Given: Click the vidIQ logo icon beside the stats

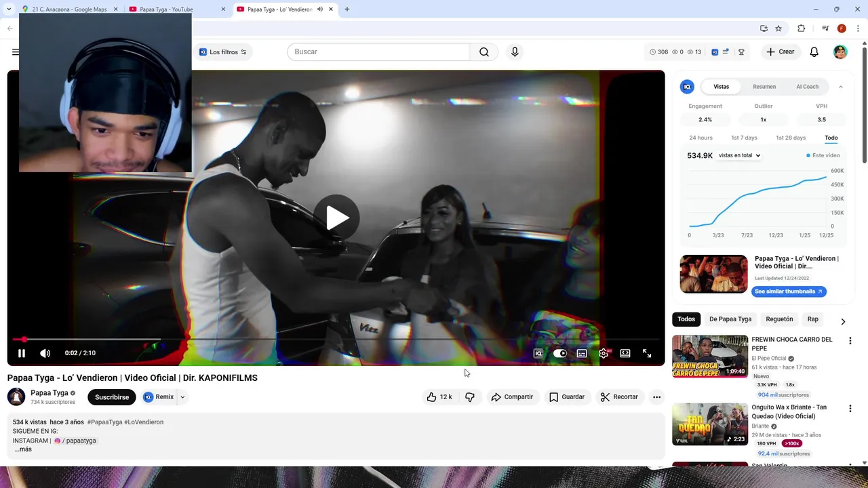Looking at the screenshot, I should point(715,52).
